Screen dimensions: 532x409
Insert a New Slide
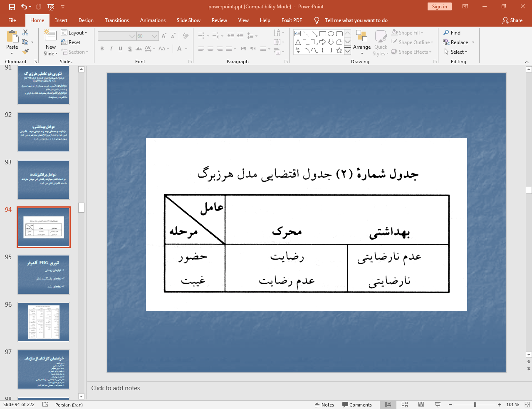(x=51, y=43)
